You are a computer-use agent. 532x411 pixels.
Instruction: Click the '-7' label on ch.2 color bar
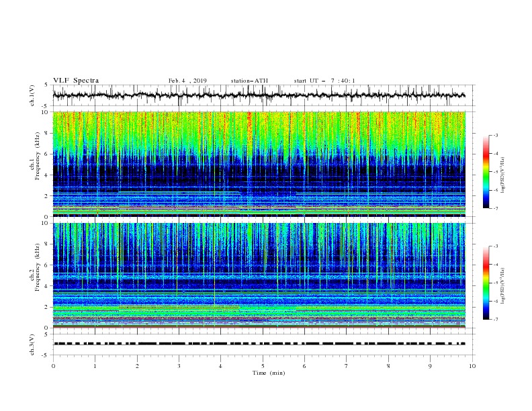tap(496, 320)
